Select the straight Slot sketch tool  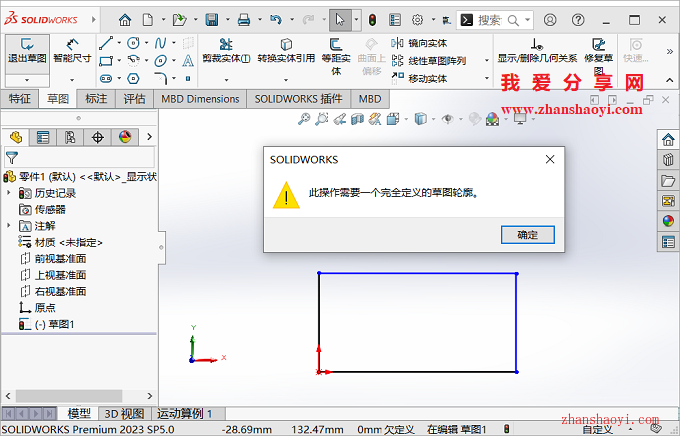(x=106, y=79)
